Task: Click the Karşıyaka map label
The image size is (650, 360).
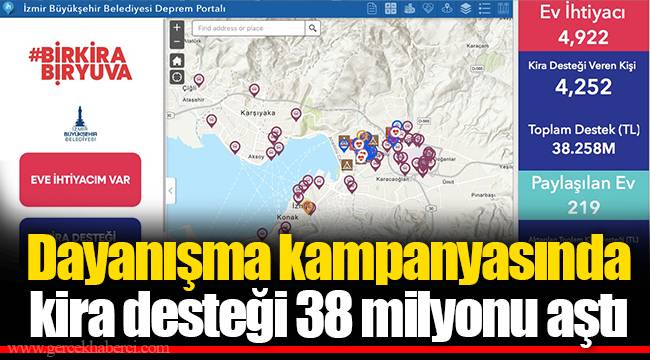Action: tap(258, 113)
